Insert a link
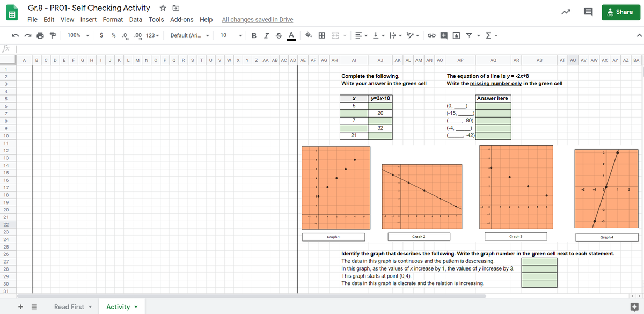644x314 pixels. tap(431, 35)
